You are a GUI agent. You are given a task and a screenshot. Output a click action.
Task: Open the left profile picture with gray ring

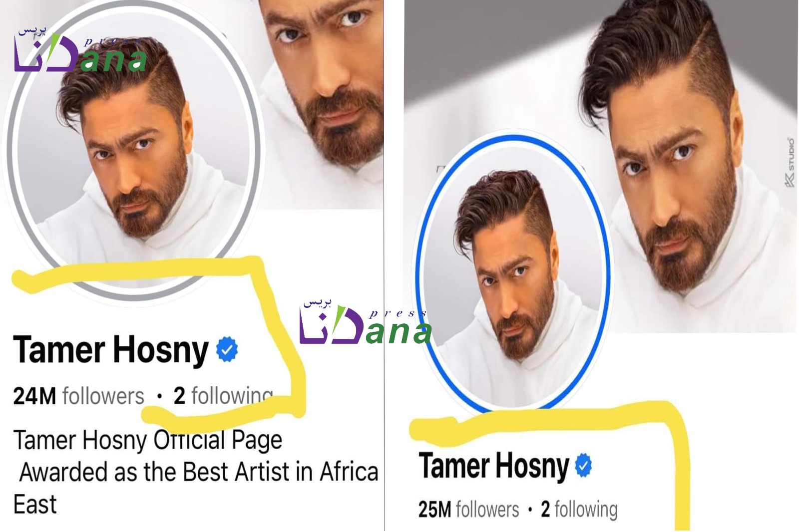[132, 150]
